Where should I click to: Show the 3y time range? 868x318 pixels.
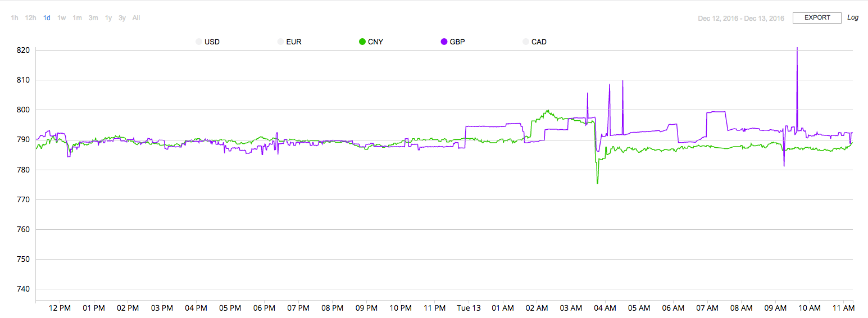pyautogui.click(x=122, y=18)
